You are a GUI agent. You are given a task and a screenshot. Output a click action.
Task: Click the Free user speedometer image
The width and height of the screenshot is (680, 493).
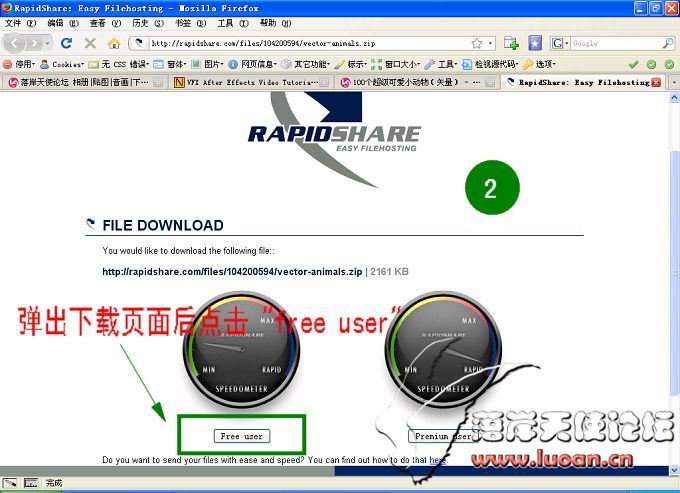(x=241, y=349)
